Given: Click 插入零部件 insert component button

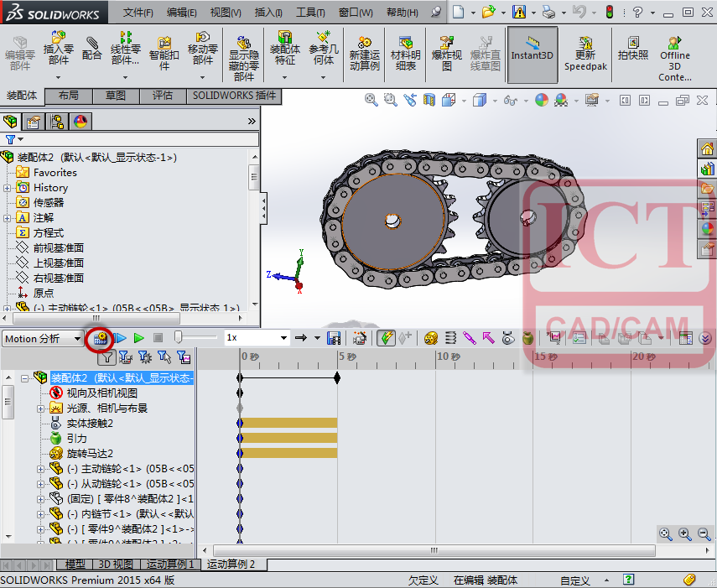Looking at the screenshot, I should [58, 49].
